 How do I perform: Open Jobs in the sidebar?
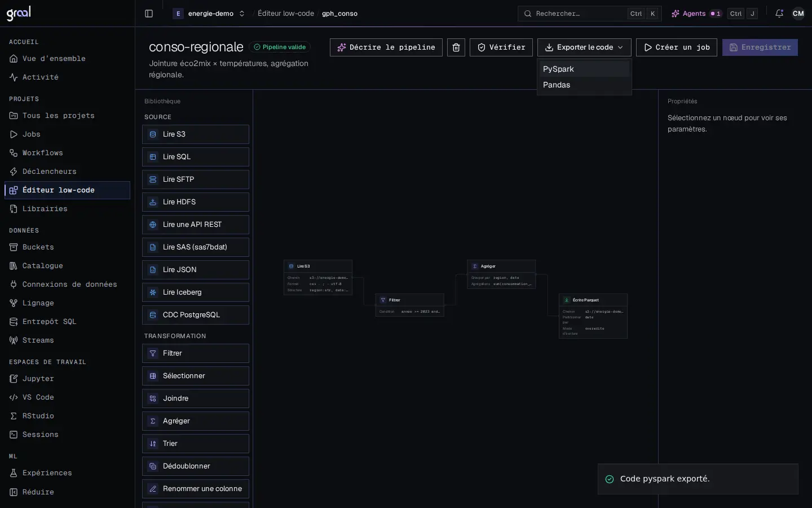(x=67, y=134)
